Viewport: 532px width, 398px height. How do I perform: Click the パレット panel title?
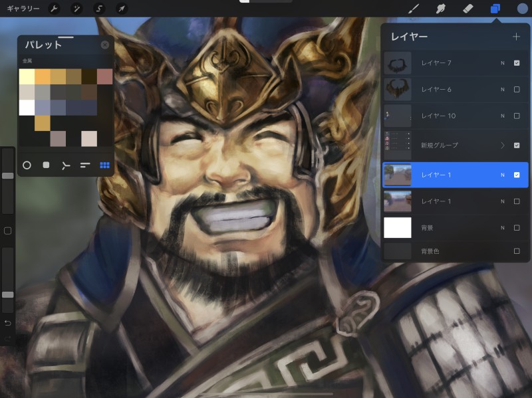[x=43, y=45]
